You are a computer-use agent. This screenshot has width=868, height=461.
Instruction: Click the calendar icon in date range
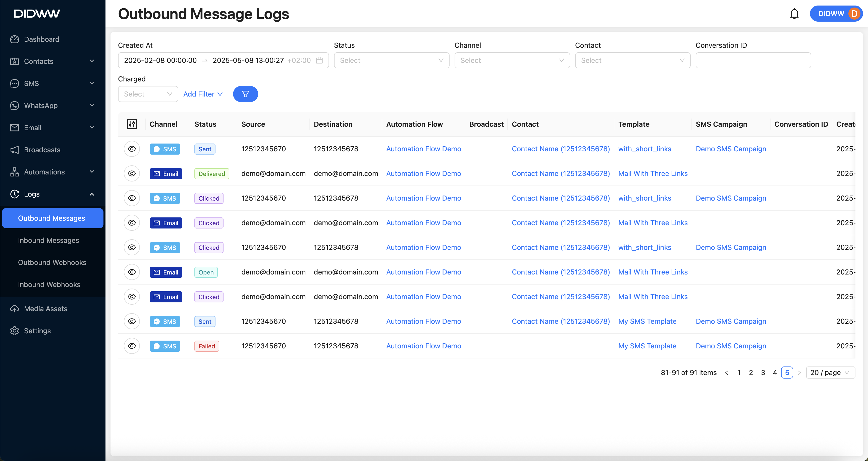tap(319, 60)
